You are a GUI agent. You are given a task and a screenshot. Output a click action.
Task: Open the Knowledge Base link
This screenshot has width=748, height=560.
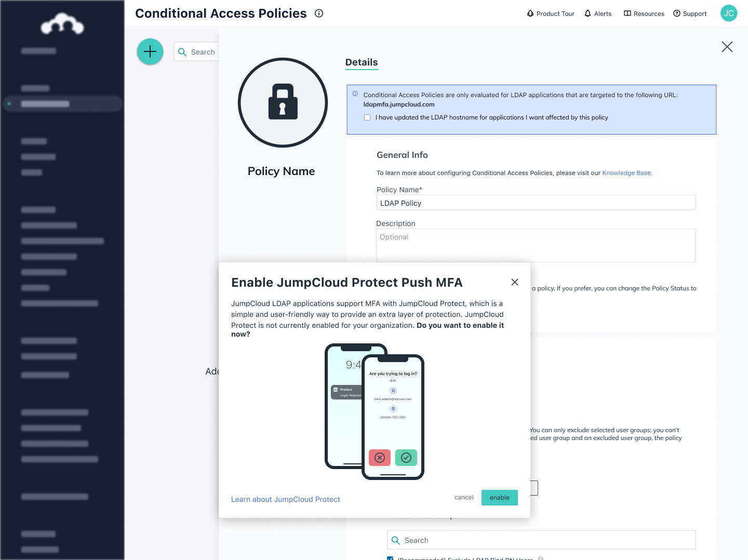[x=627, y=172]
